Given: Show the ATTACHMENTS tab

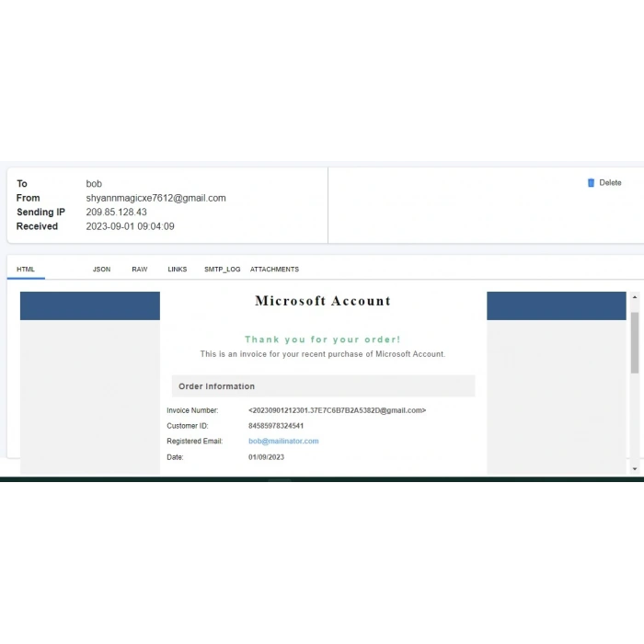Looking at the screenshot, I should coord(274,270).
